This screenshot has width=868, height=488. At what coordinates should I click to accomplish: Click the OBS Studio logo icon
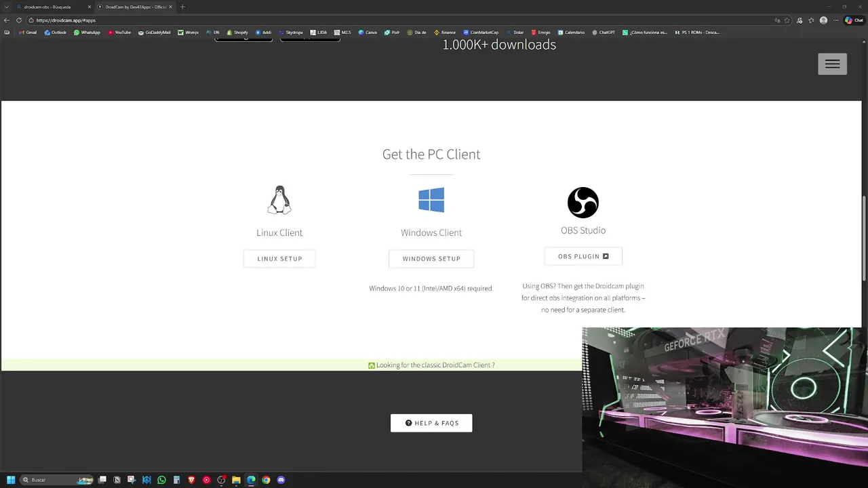[583, 203]
